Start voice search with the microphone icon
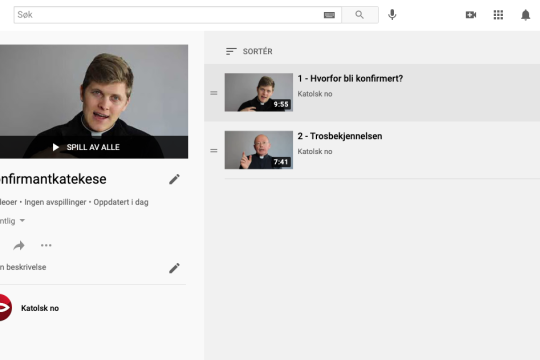Screen dimensions: 540x360 point(392,15)
